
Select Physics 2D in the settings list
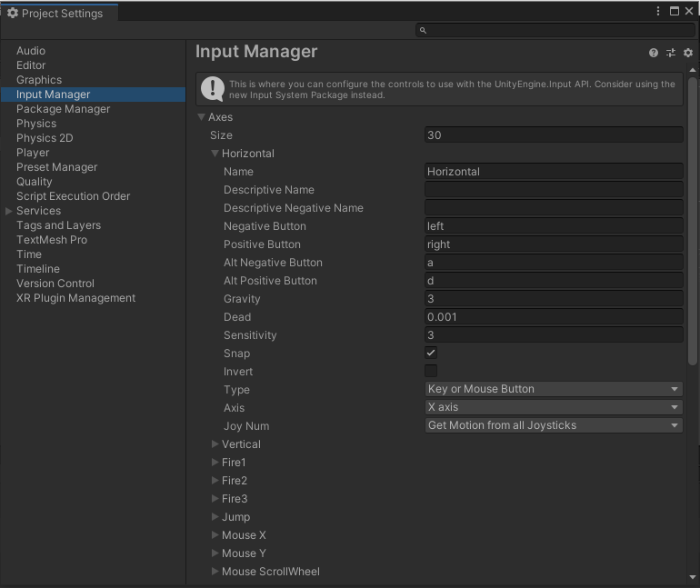45,138
